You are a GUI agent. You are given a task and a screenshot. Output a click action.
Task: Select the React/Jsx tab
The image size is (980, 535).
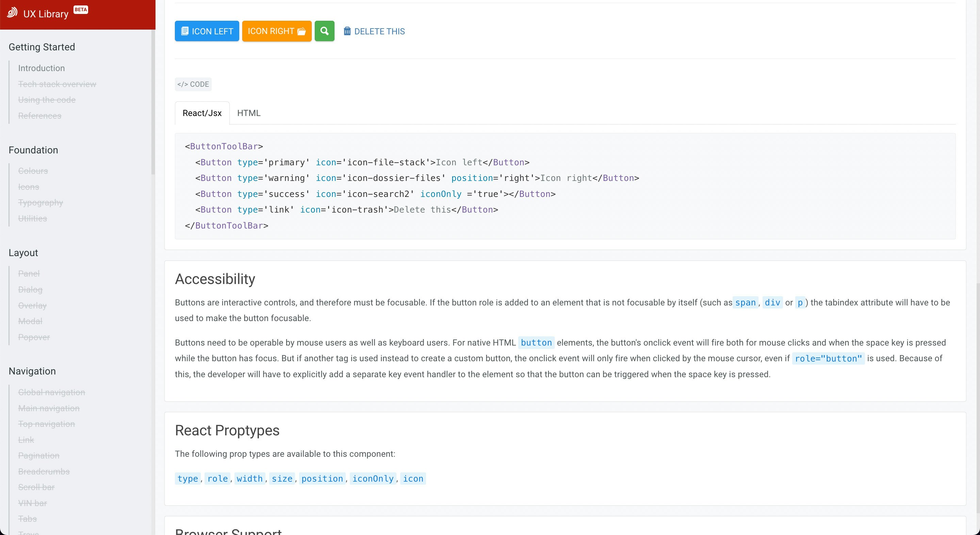202,113
